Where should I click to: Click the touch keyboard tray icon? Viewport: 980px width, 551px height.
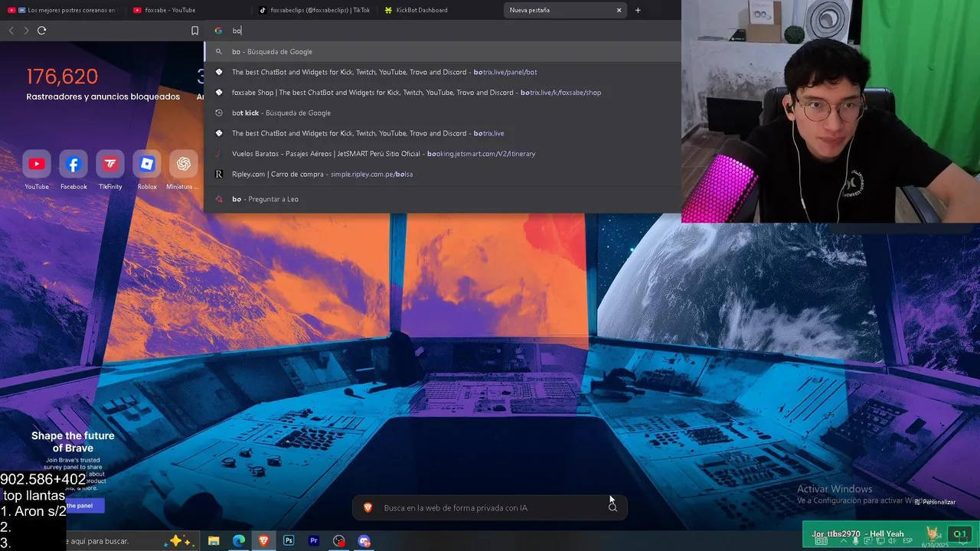coord(821,541)
